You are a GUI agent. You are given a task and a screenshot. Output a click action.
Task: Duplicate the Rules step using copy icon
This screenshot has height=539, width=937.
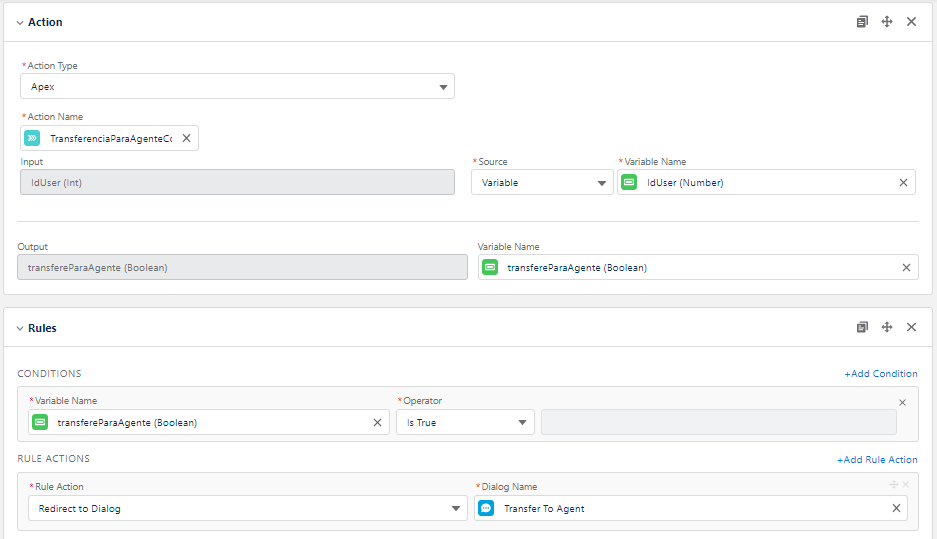(862, 328)
